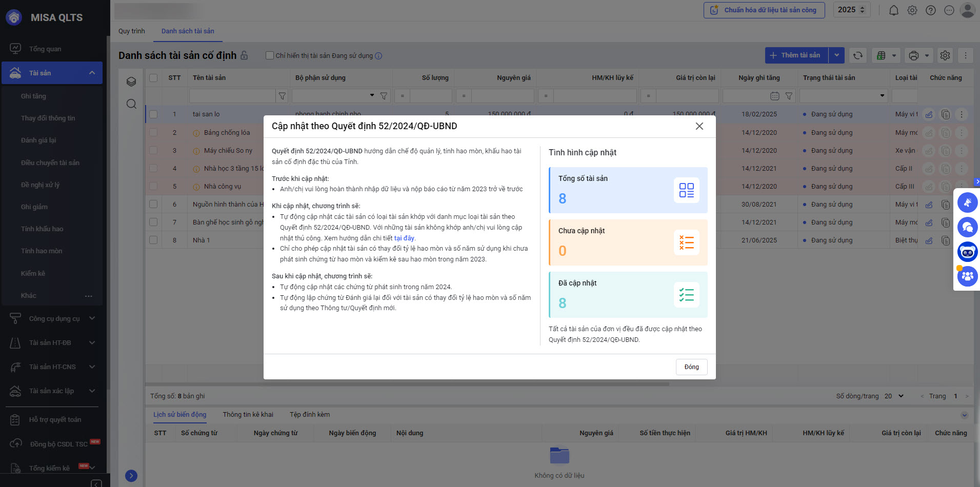This screenshot has width=980, height=487.
Task: Switch to the Thông tin kê khai tab
Action: pos(248,415)
